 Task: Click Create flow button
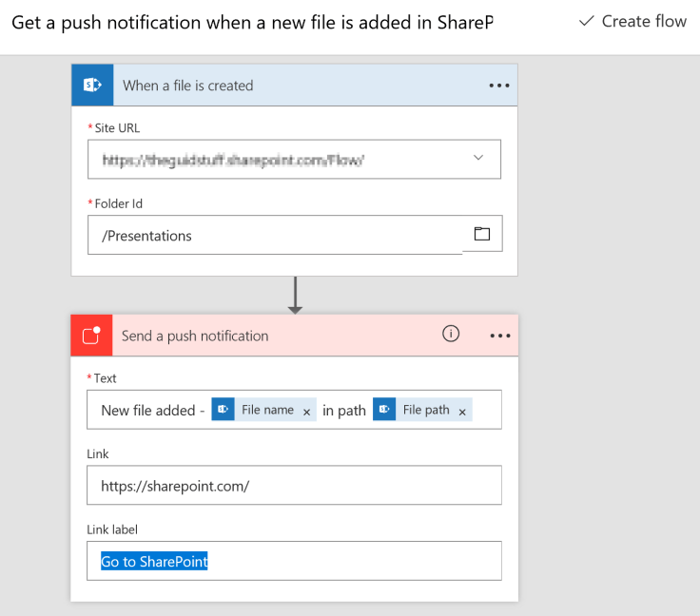point(632,21)
